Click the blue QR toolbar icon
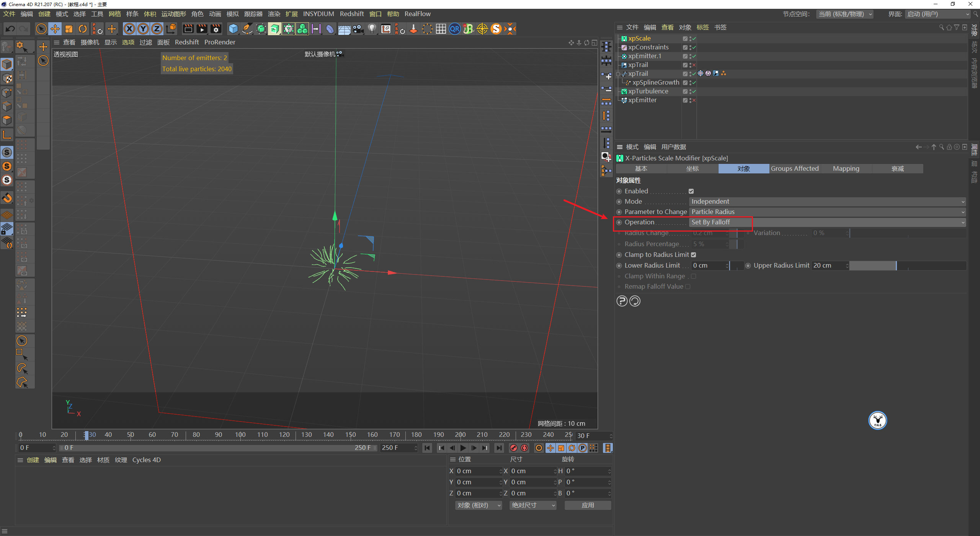This screenshot has width=980, height=536. 455,29
